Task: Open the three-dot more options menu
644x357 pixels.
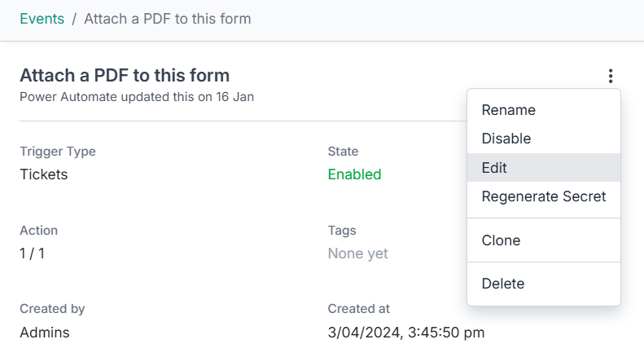Action: 610,77
